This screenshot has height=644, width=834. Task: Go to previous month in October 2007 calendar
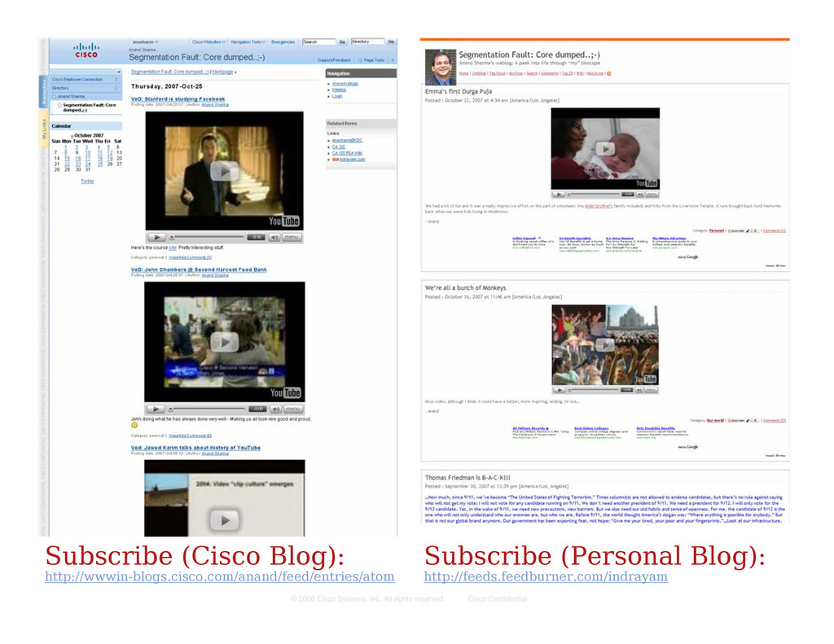(72, 136)
